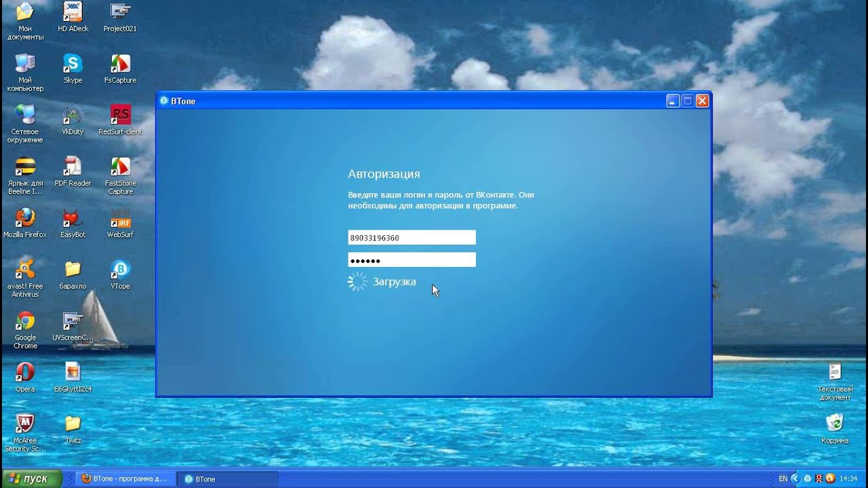Minimize the ВТопе window
Viewport: 868px width, 488px height.
[x=673, y=101]
